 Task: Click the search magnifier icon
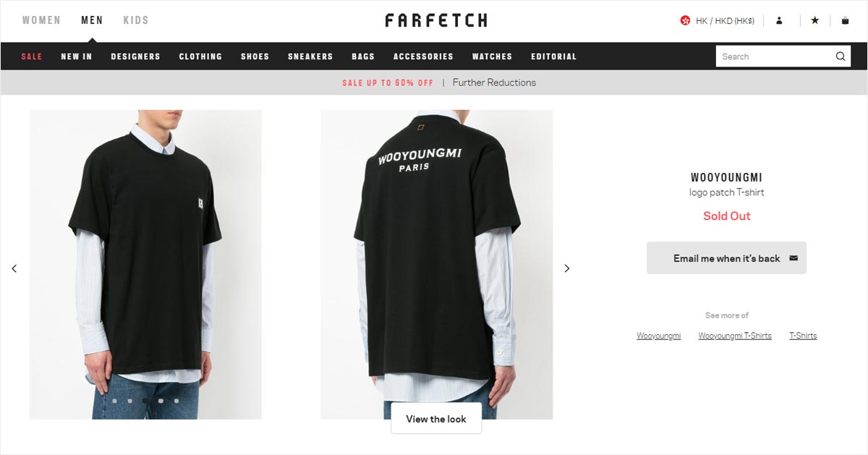(x=840, y=56)
